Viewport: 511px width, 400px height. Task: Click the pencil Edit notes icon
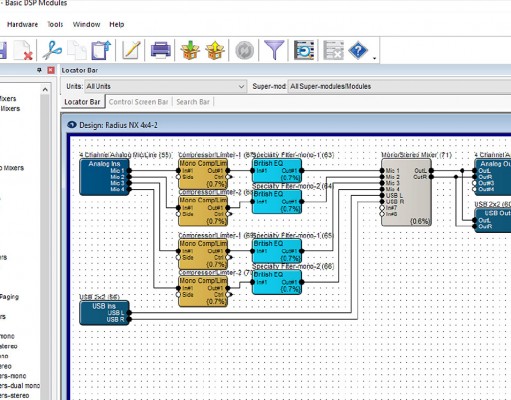click(x=131, y=50)
